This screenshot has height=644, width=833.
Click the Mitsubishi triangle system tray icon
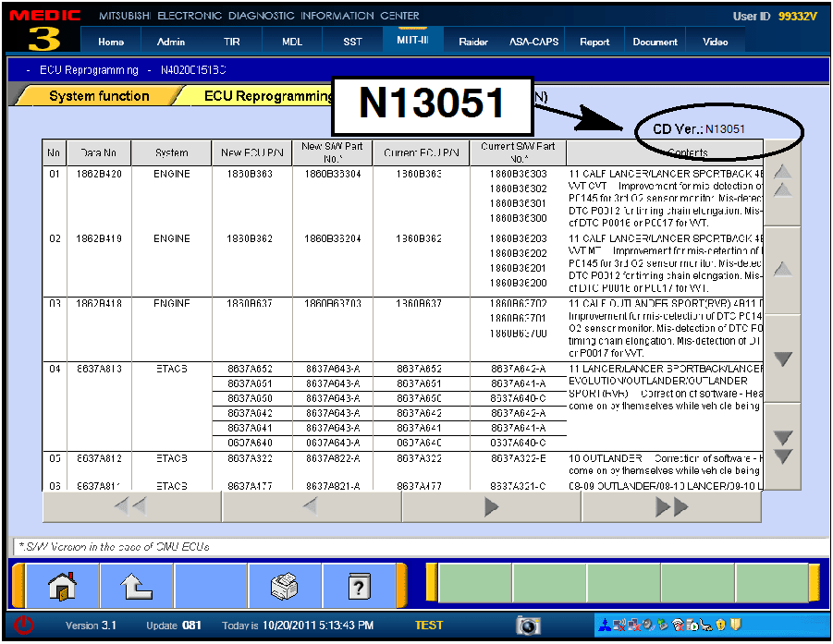[605, 625]
